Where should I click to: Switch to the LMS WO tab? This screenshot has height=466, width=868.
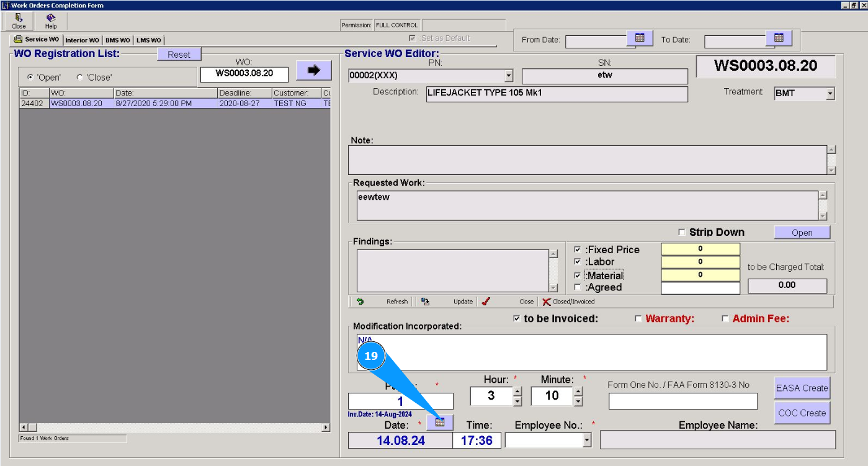[x=149, y=40]
